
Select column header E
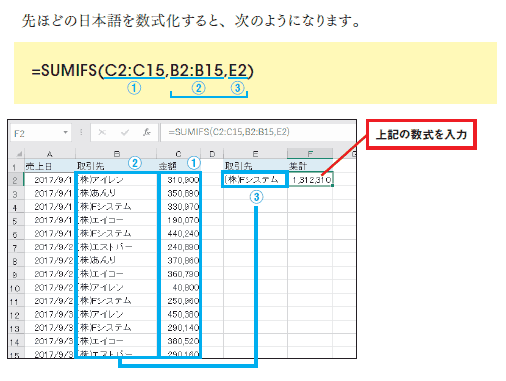pyautogui.click(x=255, y=154)
